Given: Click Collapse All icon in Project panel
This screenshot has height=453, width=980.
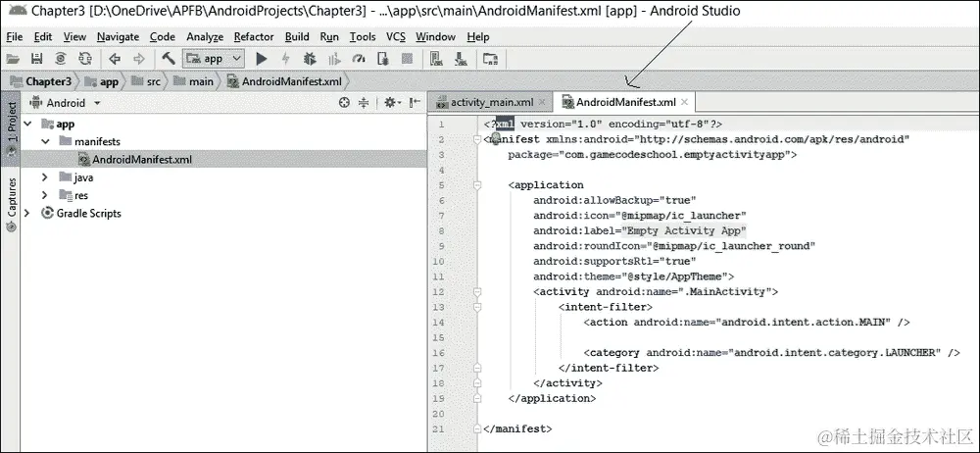Looking at the screenshot, I should [x=364, y=103].
